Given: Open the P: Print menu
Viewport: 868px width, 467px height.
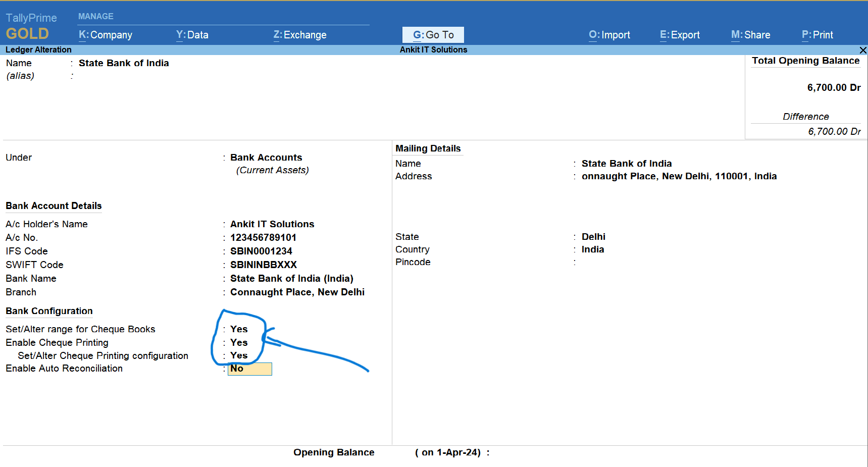Looking at the screenshot, I should (817, 35).
